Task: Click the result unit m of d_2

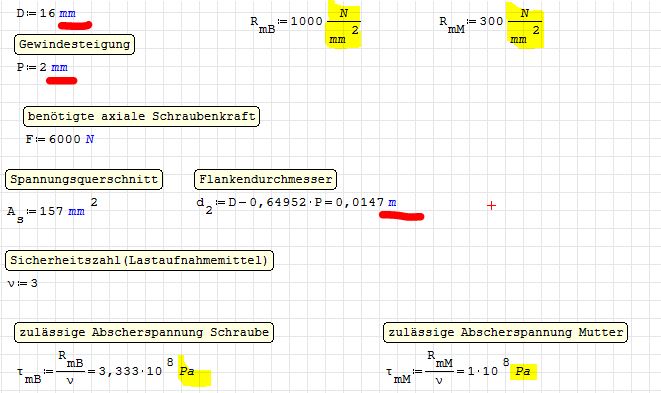Action: tap(392, 203)
